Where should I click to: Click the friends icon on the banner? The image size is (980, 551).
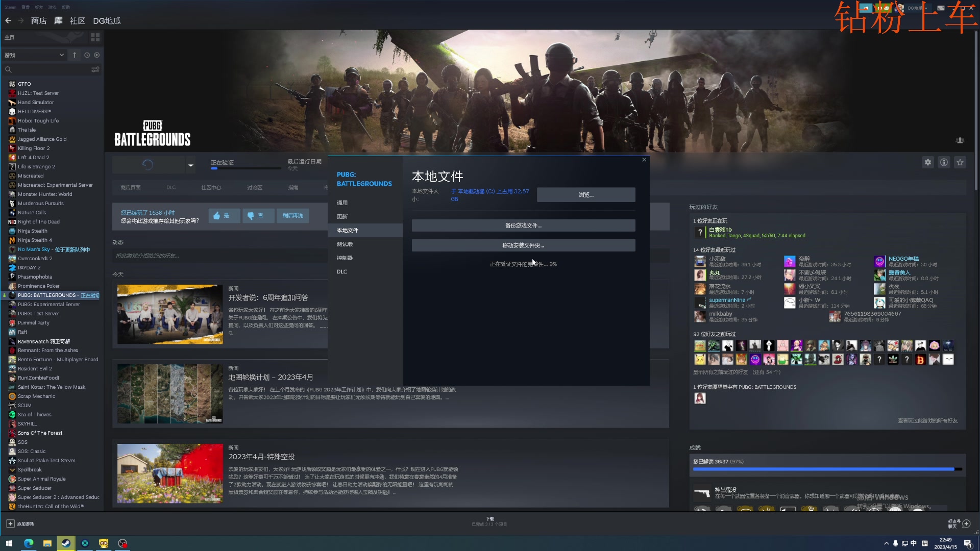point(960,140)
